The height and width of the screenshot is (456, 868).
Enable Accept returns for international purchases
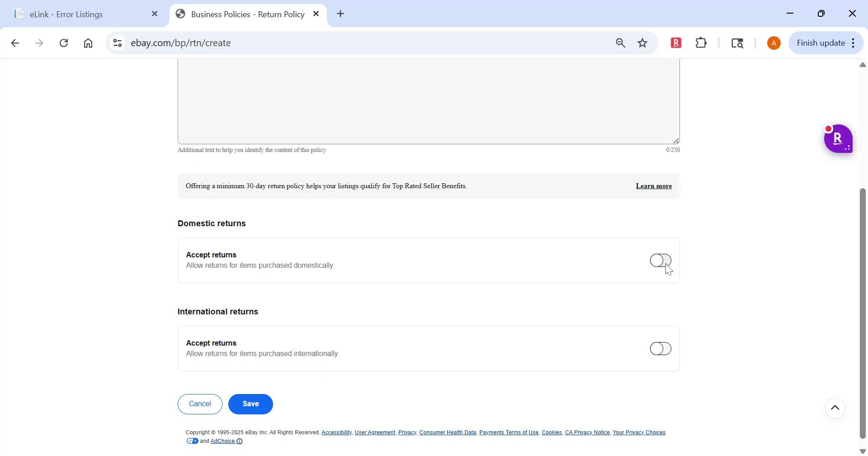(660, 348)
